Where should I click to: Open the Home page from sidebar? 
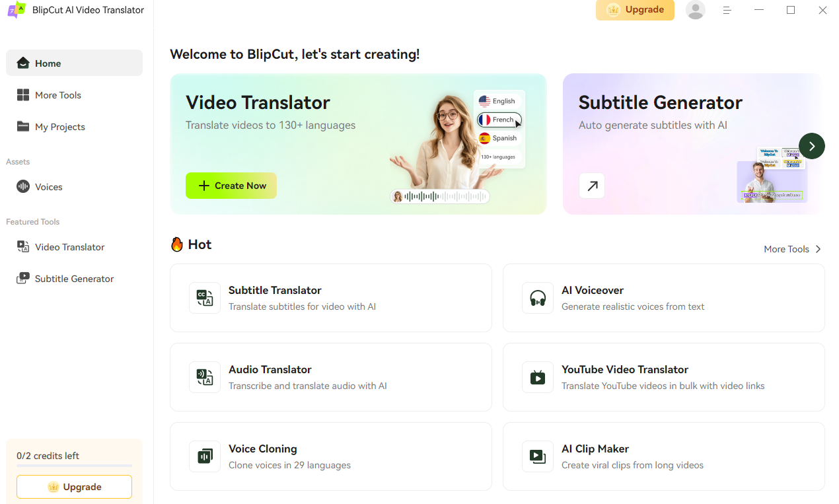(x=74, y=63)
